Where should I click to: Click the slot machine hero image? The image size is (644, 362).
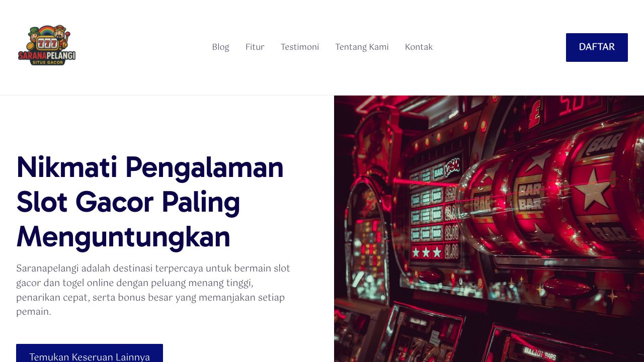coord(489,229)
